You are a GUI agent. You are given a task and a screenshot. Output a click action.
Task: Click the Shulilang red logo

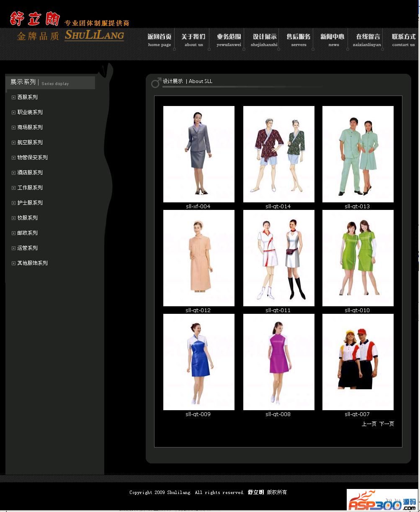(x=34, y=19)
